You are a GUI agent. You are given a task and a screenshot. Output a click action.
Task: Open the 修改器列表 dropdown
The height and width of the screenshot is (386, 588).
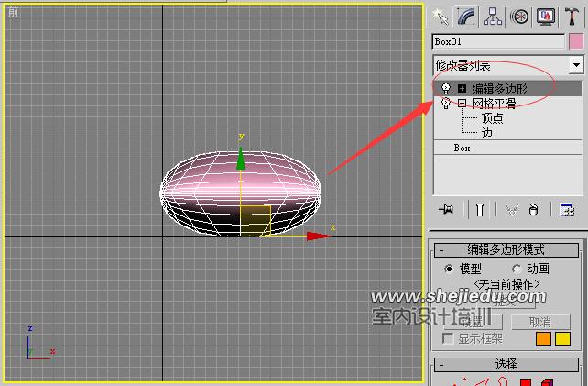pyautogui.click(x=576, y=65)
